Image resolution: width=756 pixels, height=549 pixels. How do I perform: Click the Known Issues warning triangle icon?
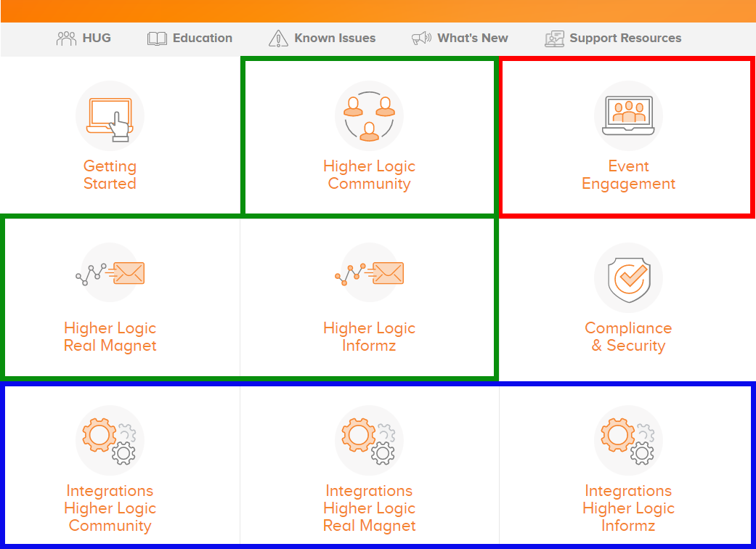(278, 38)
